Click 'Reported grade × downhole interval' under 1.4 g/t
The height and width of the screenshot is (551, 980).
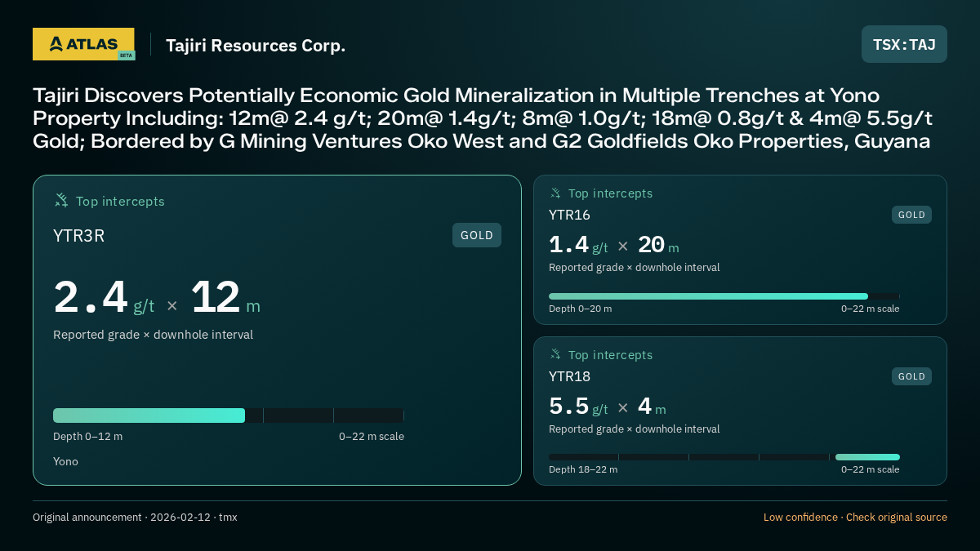(x=634, y=268)
